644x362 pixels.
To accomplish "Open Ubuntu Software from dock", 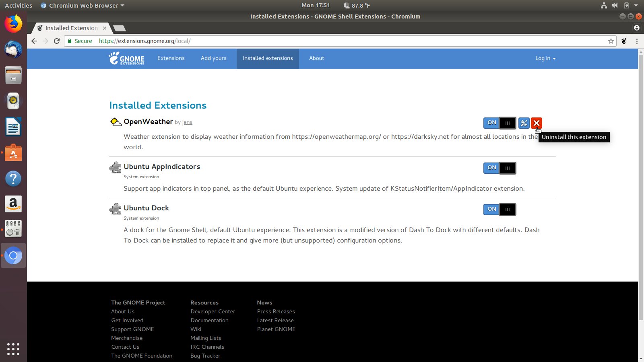I will 13,153.
